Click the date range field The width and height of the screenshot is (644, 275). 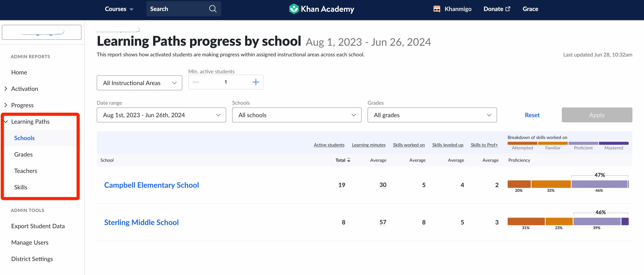point(161,115)
